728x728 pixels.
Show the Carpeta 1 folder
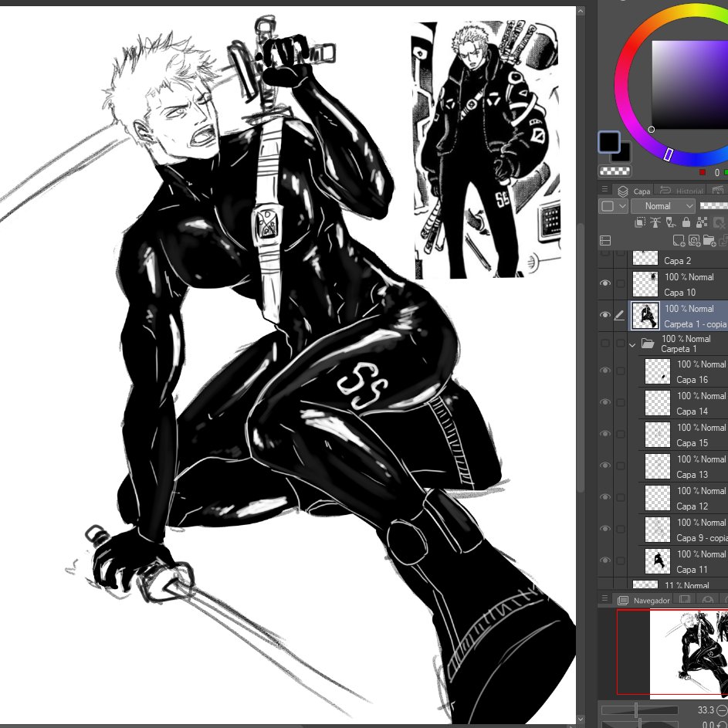pos(605,343)
